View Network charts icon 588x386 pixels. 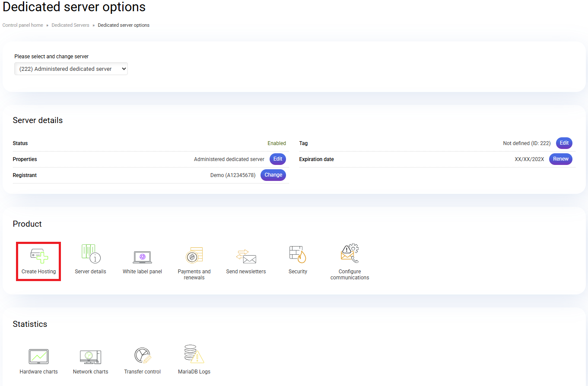tap(90, 357)
